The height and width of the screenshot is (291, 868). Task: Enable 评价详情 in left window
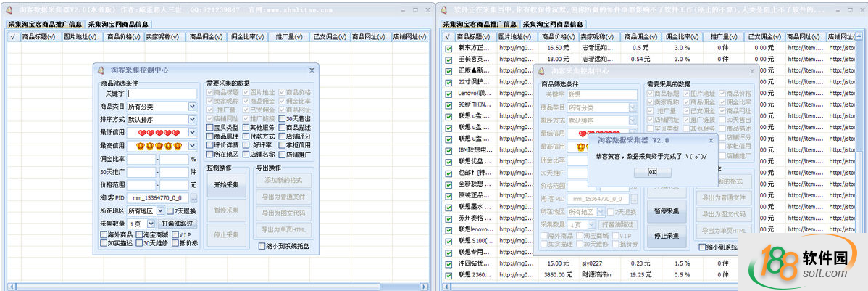point(210,144)
